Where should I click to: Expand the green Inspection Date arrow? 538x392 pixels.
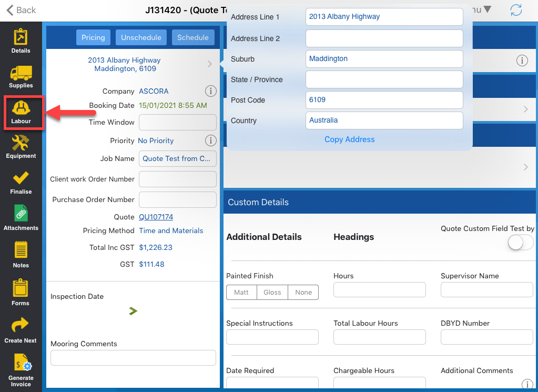pyautogui.click(x=133, y=311)
